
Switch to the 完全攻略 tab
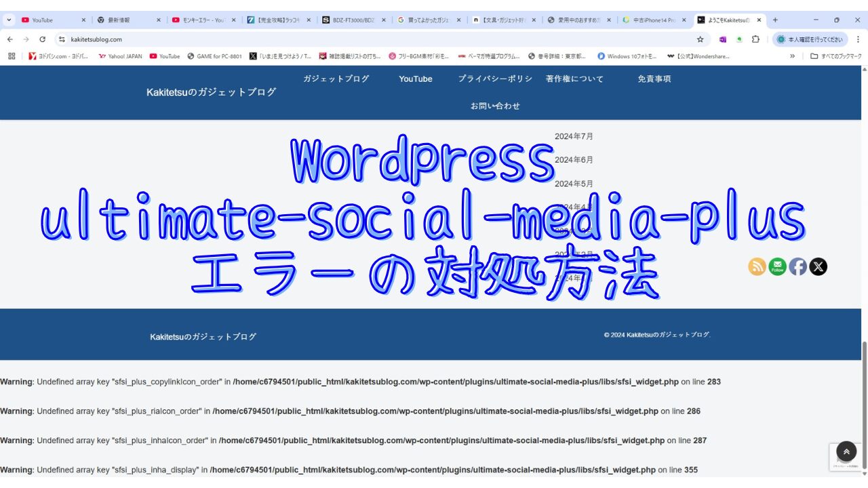click(277, 20)
